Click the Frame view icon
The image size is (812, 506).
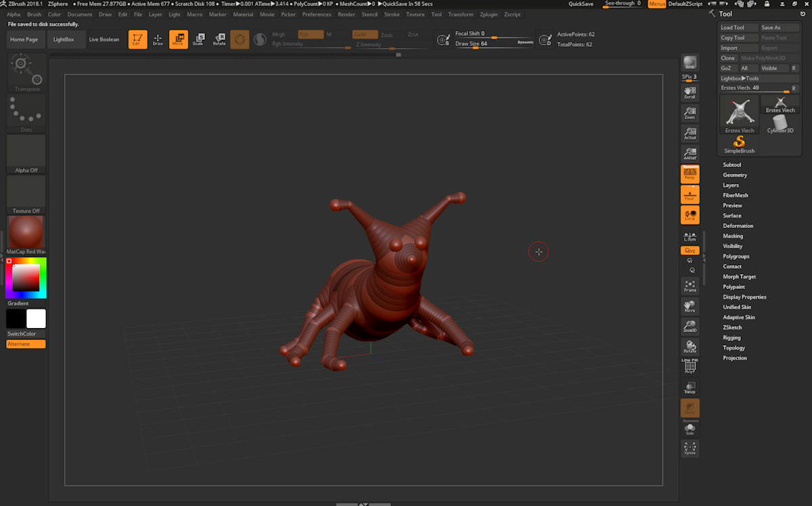tap(690, 286)
